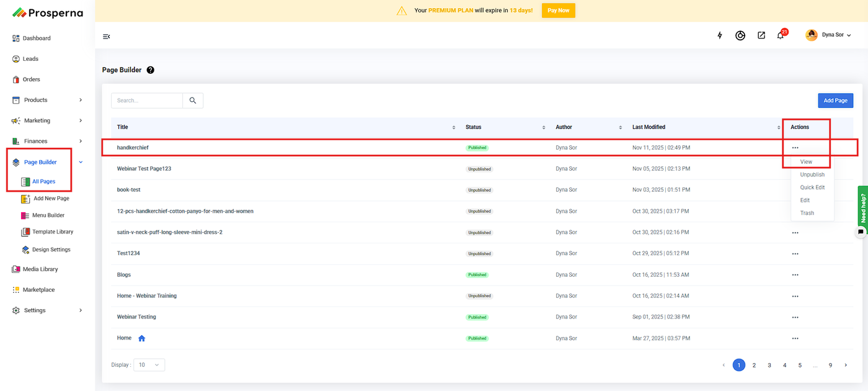Go to page 2 of results

[754, 365]
